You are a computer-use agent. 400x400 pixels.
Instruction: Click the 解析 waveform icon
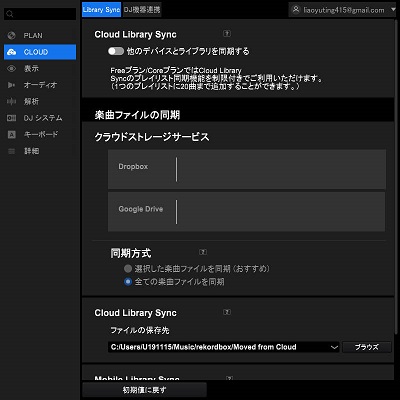[11, 101]
